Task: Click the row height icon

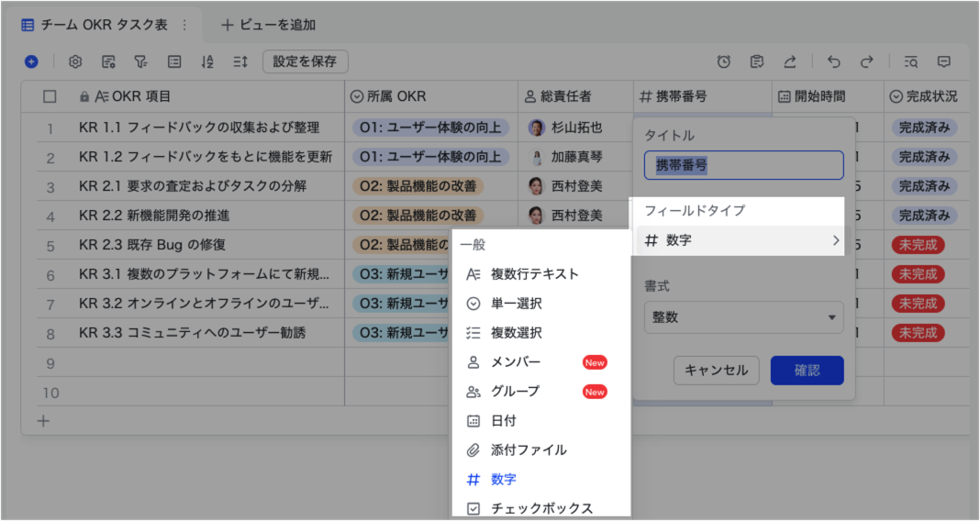Action: click(240, 61)
